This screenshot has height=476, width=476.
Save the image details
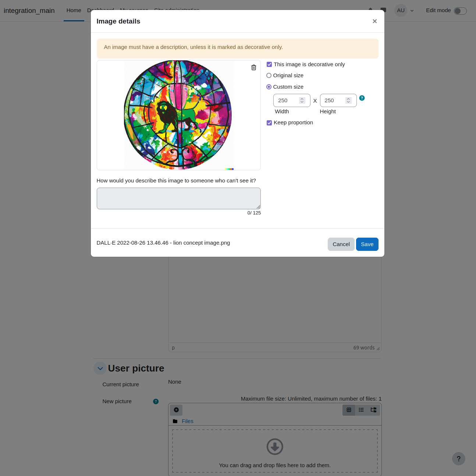coord(367,244)
